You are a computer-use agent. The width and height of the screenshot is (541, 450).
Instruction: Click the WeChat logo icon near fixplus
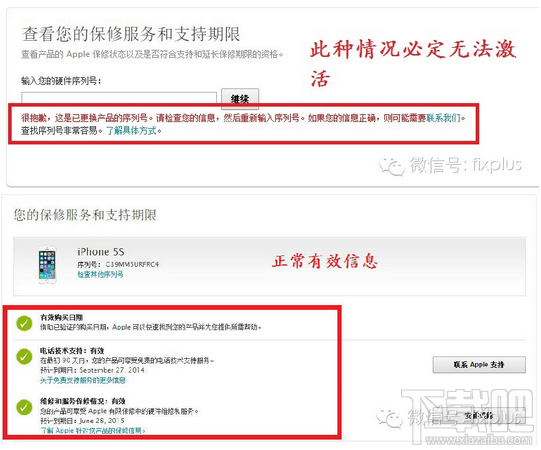[x=392, y=166]
